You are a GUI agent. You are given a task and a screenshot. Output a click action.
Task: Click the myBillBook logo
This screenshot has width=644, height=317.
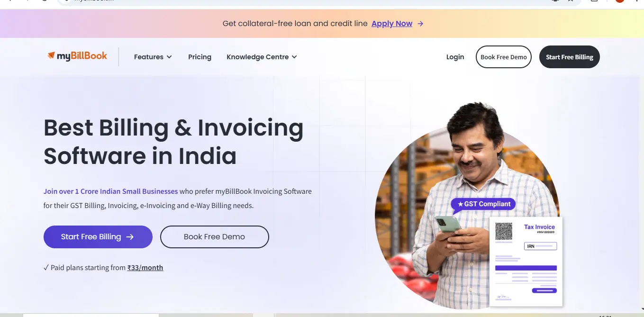[77, 56]
